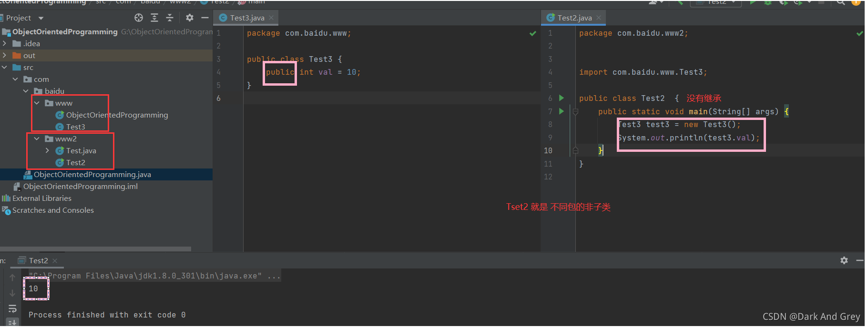This screenshot has width=868, height=327.
Task: Click 'package com.baidu.www;' line in Test3.java
Action: click(x=299, y=33)
